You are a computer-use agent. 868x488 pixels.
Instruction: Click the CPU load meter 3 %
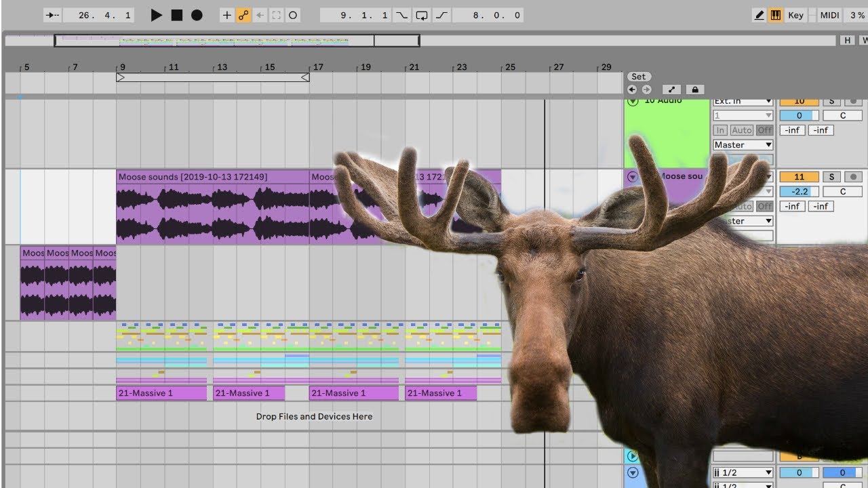pyautogui.click(x=856, y=15)
